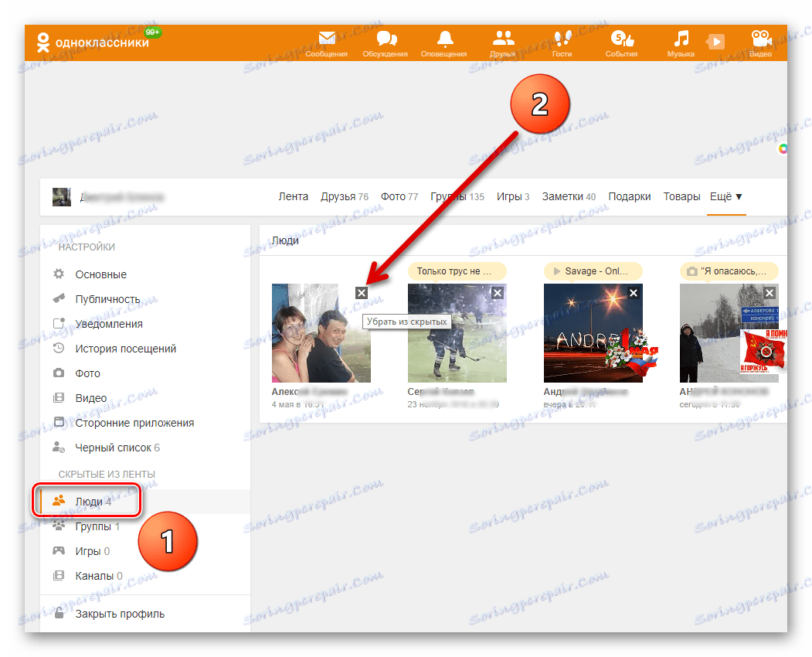Open the События thumbs-up icon
812x657 pixels.
pos(621,43)
